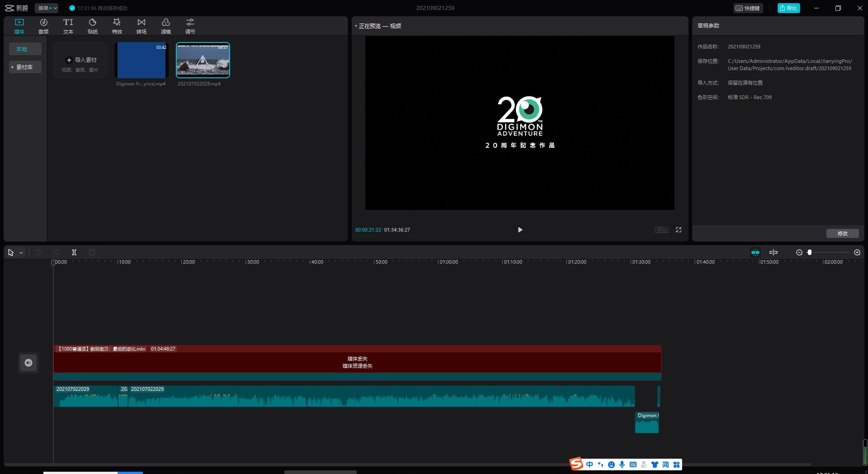Open Sogou toolbox grid icon
868x474 pixels.
tap(676, 465)
